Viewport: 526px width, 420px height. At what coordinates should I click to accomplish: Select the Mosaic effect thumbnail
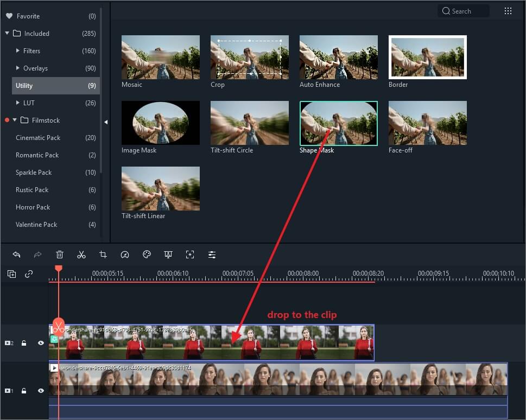[161, 57]
